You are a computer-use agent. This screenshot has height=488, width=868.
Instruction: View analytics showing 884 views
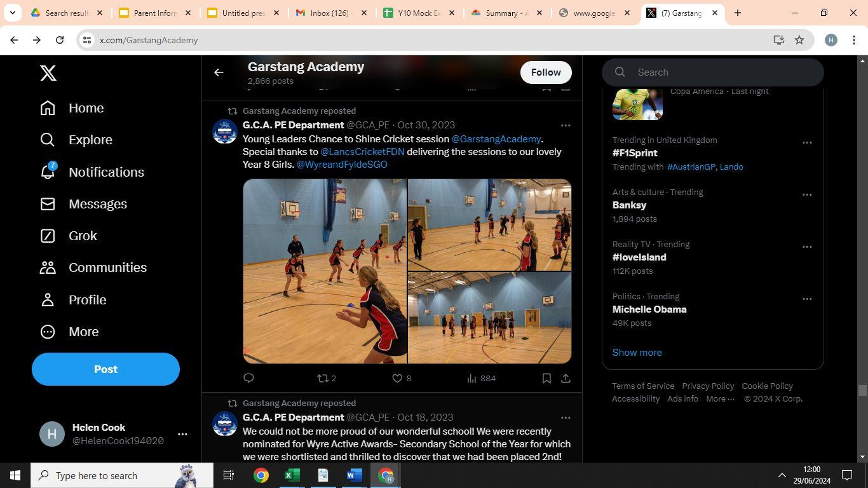[x=481, y=378]
